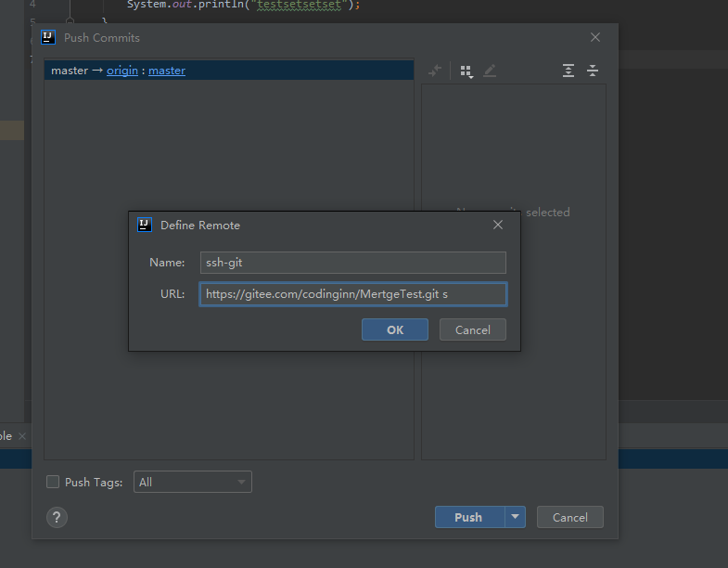
Task: Click the Push button
Action: point(469,517)
